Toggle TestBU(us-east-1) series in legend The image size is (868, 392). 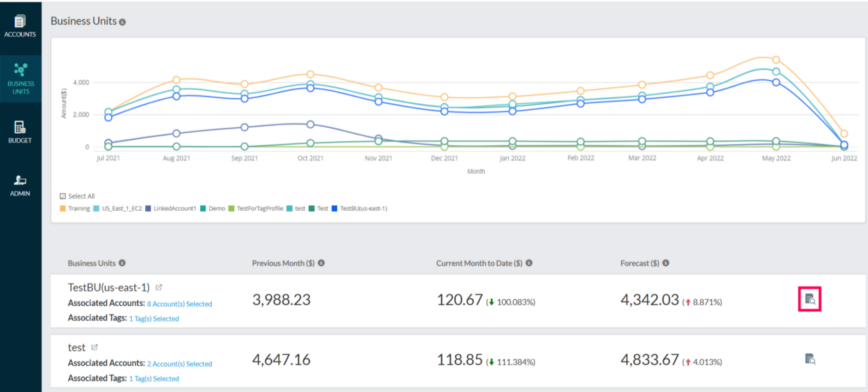click(x=360, y=208)
